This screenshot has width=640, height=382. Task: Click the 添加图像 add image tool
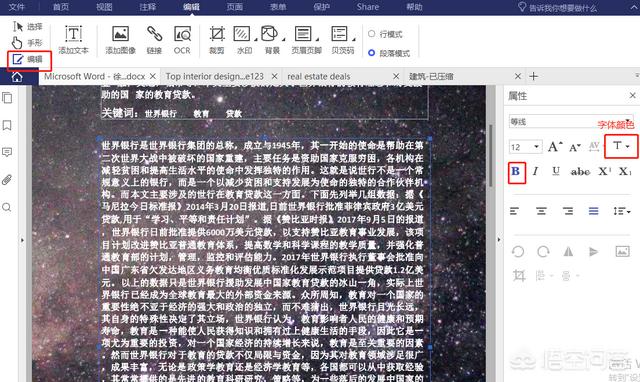120,40
